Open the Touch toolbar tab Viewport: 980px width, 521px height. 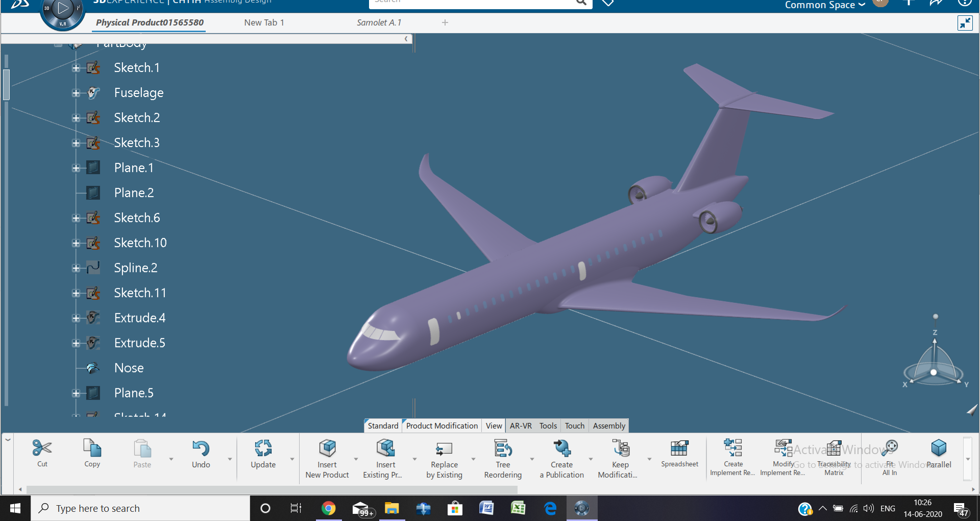click(x=575, y=425)
